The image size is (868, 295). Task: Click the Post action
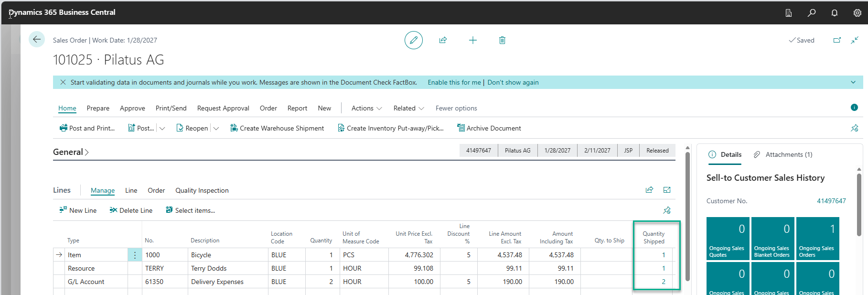tap(141, 128)
